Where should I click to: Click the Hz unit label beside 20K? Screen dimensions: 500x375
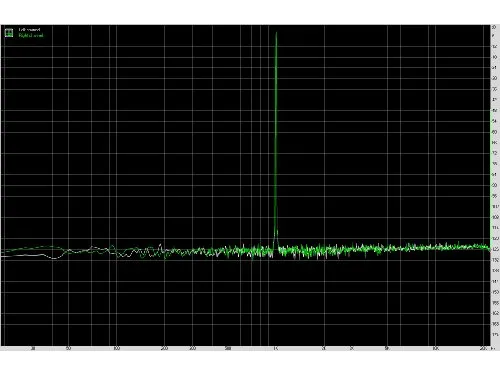tap(493, 349)
